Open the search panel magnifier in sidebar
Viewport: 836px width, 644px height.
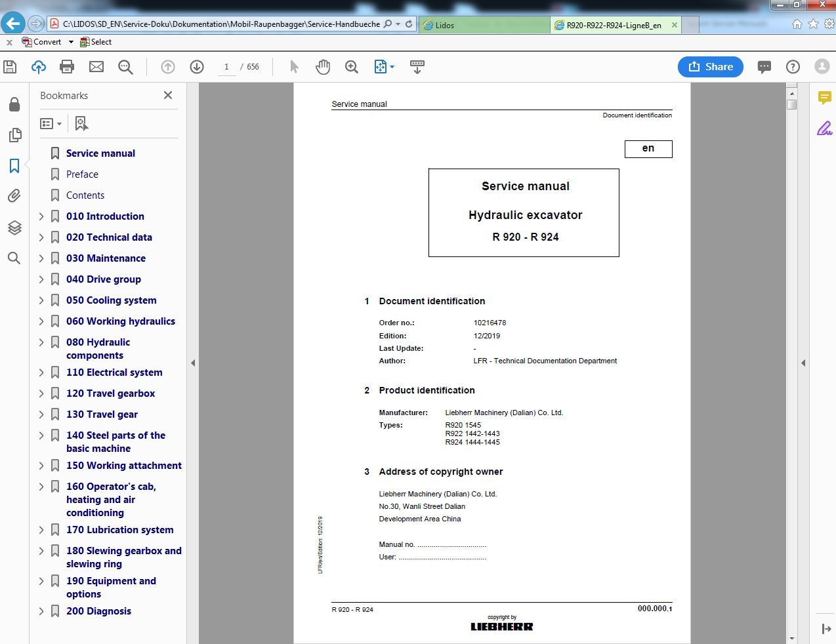pos(14,258)
